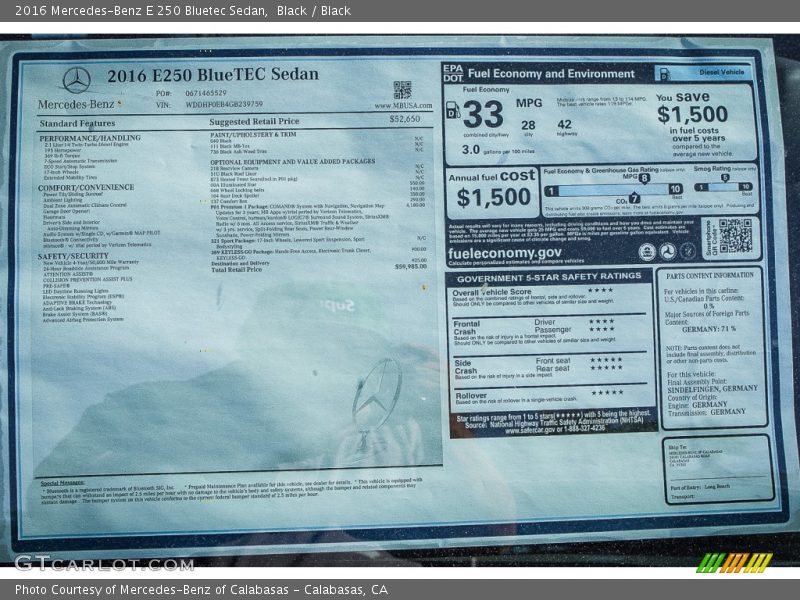Image resolution: width=800 pixels, height=600 pixels.
Task: Click the first agency seal beside fueleconomy.gov
Action: [647, 252]
